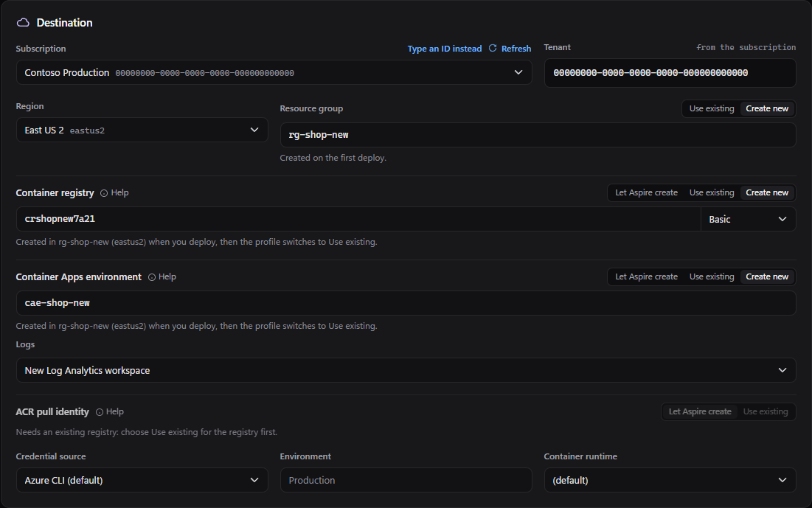Open the registry SKU Basic dropdown
The image size is (812, 508).
(748, 219)
